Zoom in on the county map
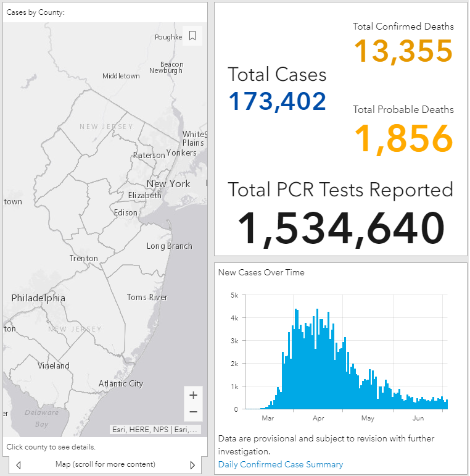 pyautogui.click(x=193, y=395)
